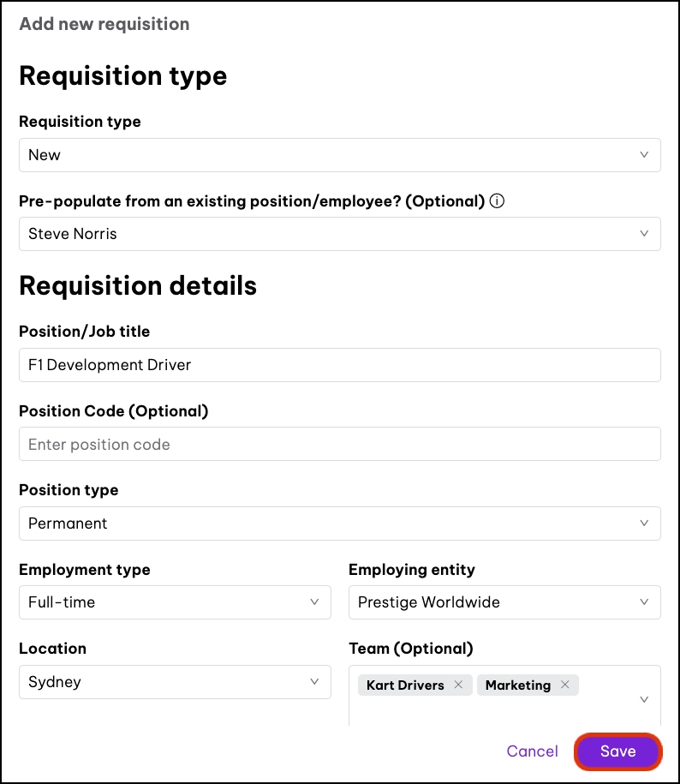Remove the Marketing team tag

tap(565, 685)
